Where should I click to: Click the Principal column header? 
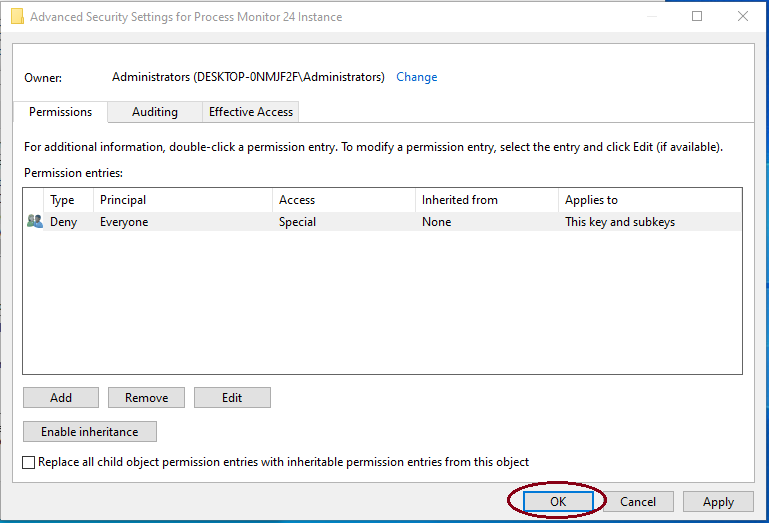point(123,200)
